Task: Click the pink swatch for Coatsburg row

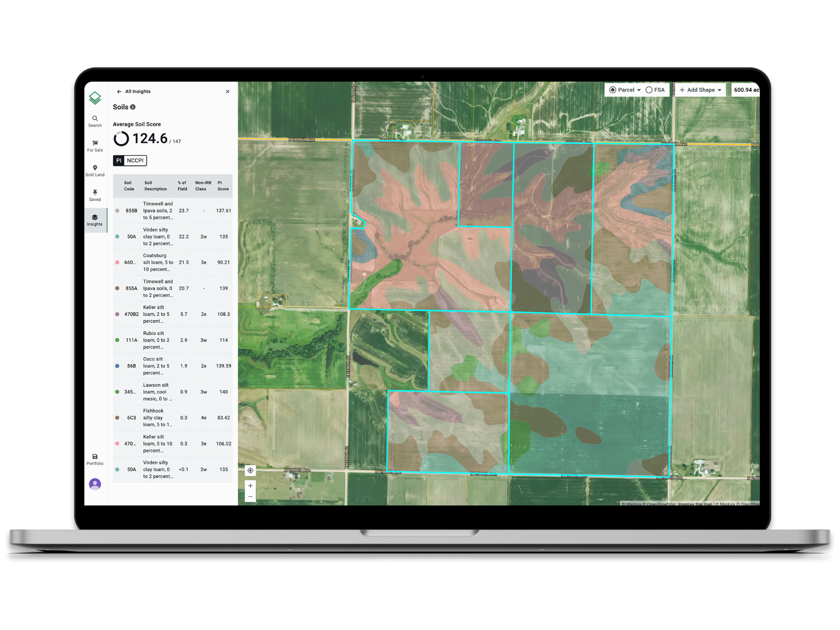Action: 117,262
